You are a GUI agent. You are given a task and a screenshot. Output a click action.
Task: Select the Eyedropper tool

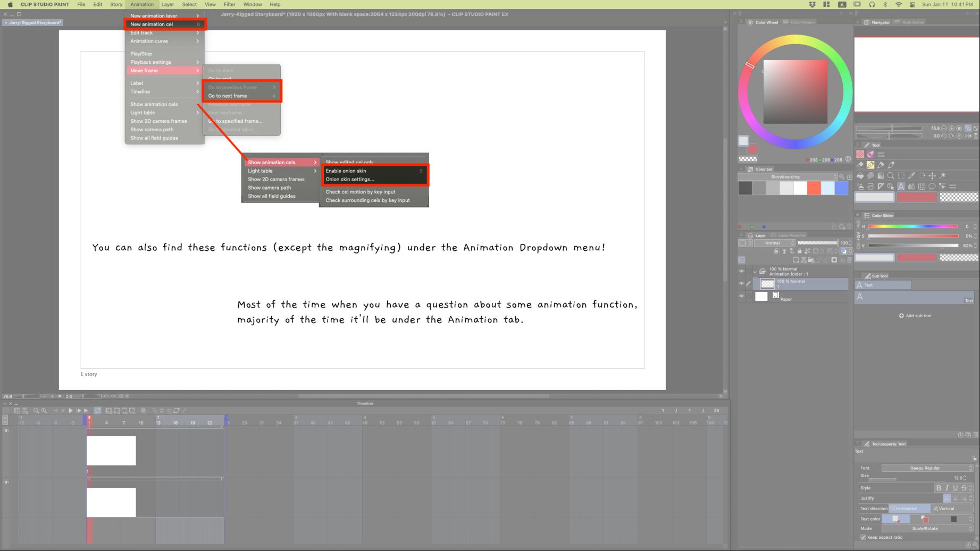point(911,176)
